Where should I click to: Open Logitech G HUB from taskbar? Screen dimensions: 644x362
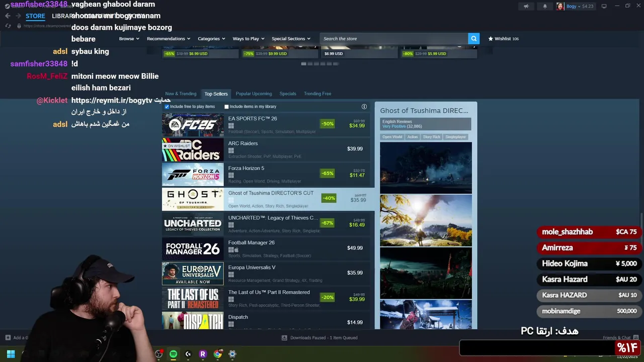tap(188, 354)
